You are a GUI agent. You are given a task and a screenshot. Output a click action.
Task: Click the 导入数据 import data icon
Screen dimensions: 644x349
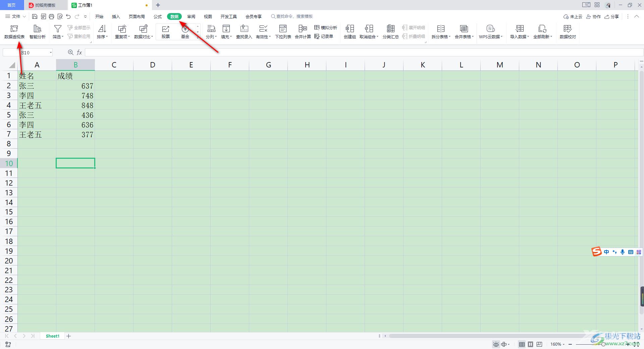pyautogui.click(x=520, y=29)
